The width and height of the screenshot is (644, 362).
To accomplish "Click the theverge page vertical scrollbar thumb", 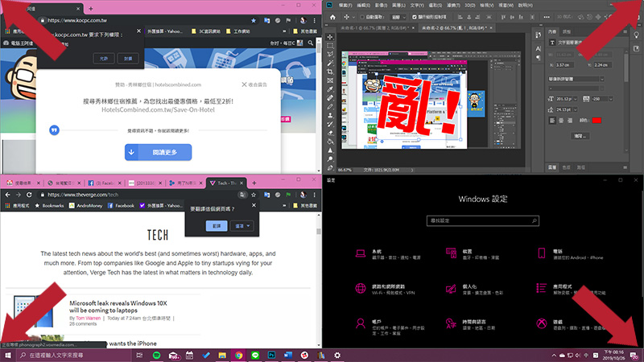I will click(x=318, y=231).
